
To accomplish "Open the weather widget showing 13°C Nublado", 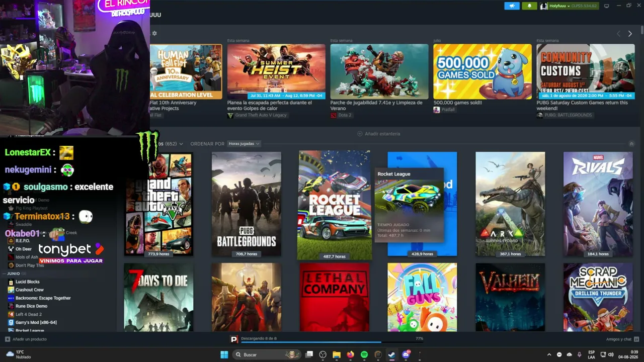I will pyautogui.click(x=19, y=354).
